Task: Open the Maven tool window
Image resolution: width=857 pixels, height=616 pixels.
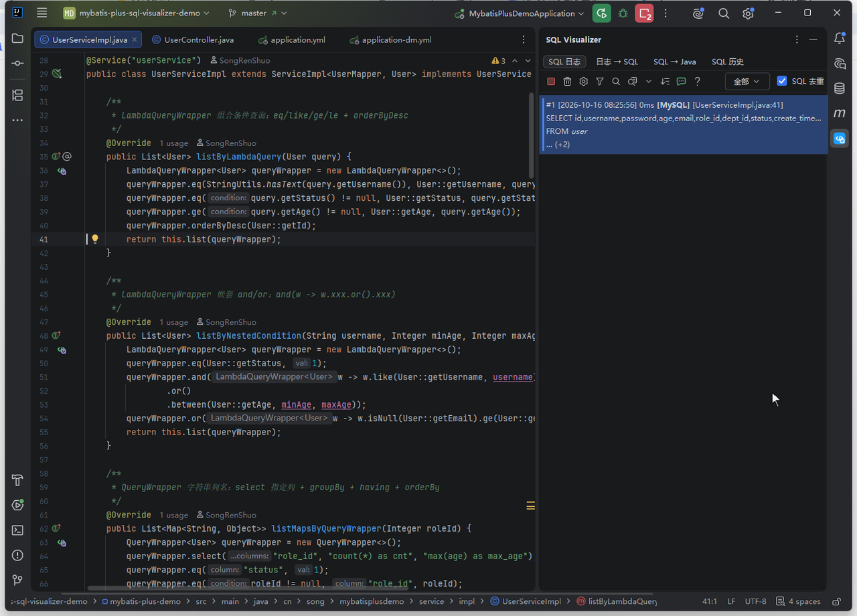Action: (840, 113)
